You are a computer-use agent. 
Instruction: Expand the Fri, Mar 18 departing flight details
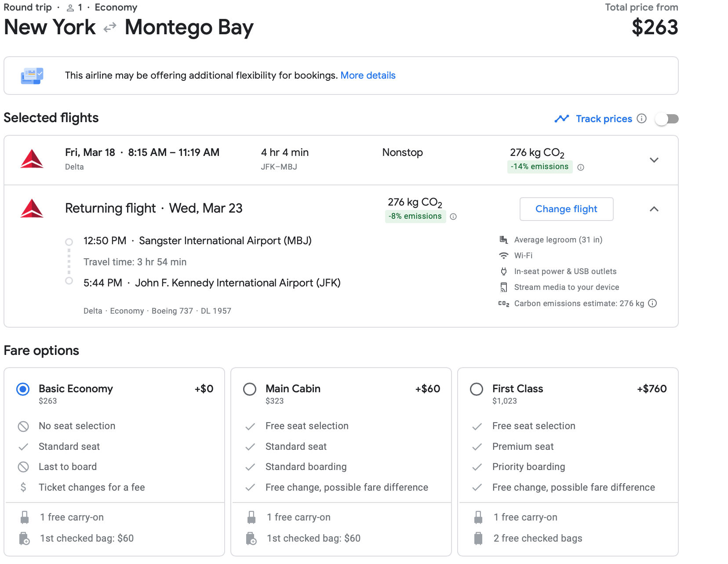pos(654,160)
